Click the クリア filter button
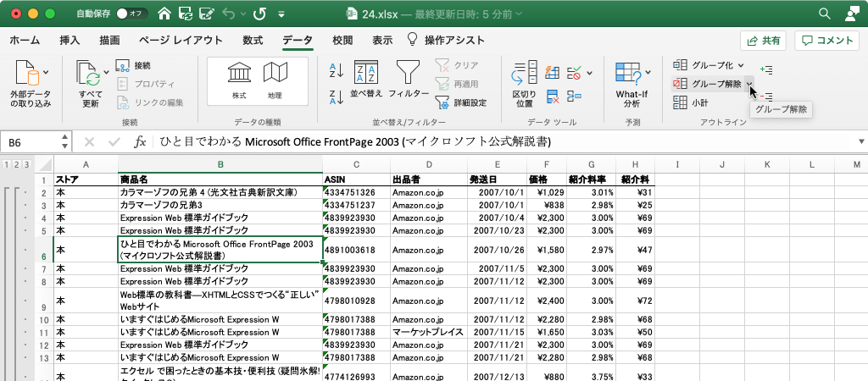 click(x=457, y=65)
